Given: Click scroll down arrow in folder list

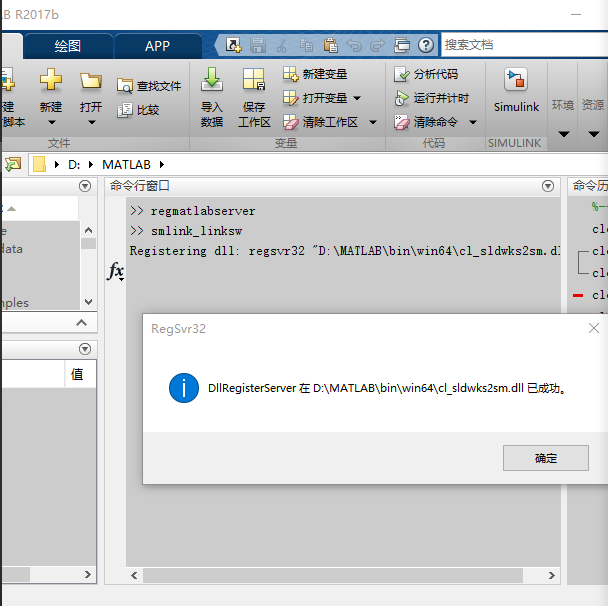Looking at the screenshot, I should (x=88, y=302).
